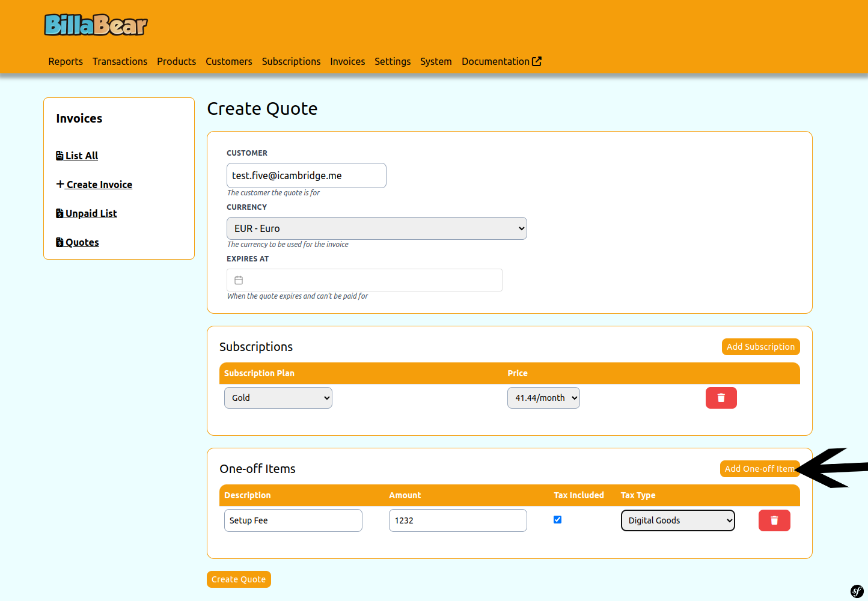Open the EUR - Euro currency dropdown

click(377, 228)
